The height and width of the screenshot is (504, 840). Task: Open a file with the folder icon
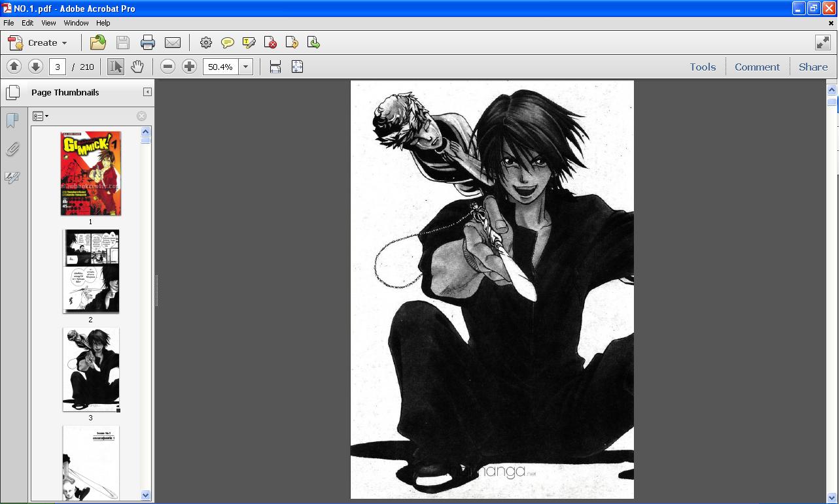tap(98, 42)
